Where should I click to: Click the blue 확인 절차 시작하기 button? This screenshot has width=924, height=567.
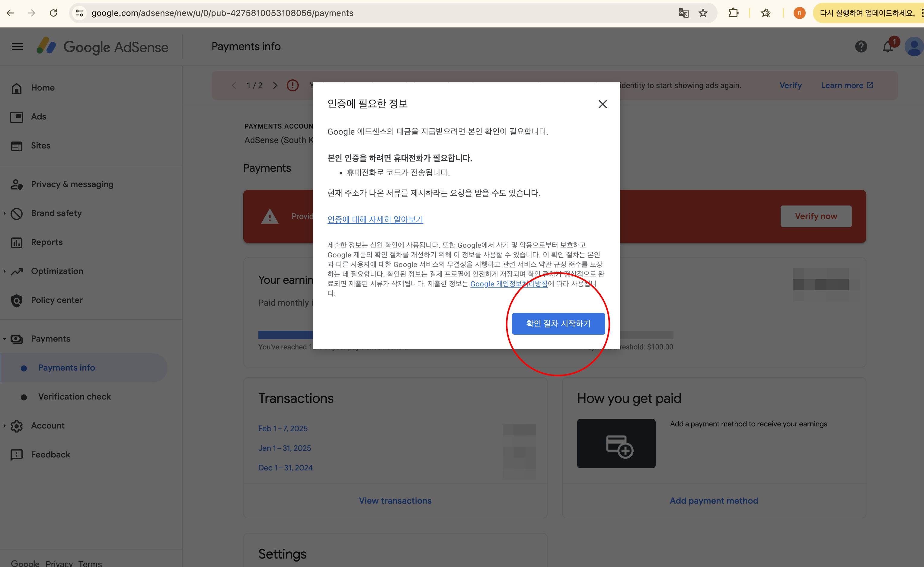[558, 323]
